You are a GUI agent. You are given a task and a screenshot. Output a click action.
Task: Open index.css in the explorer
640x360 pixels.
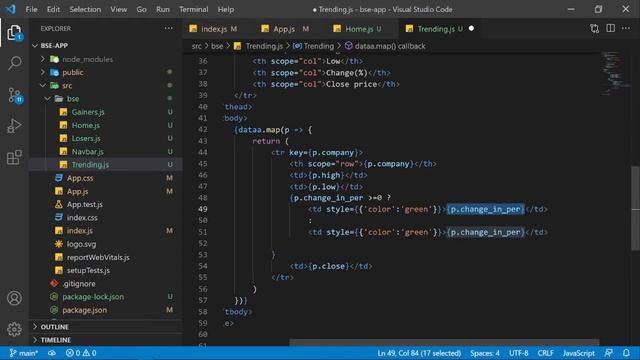pyautogui.click(x=82, y=218)
